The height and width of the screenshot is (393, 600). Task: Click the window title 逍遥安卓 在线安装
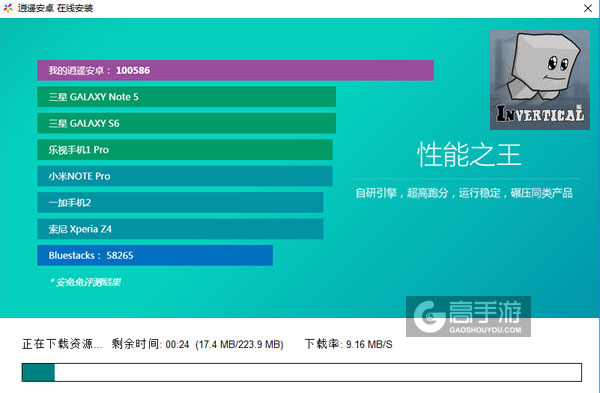tap(55, 8)
